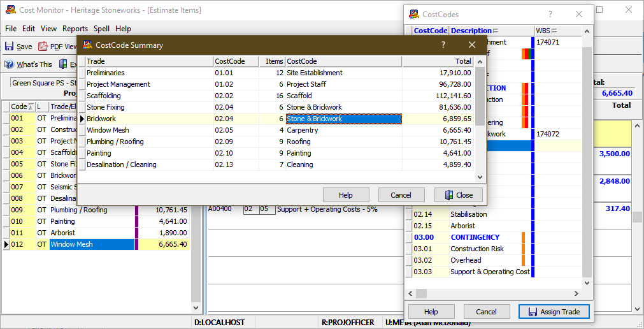Open PDF View from toolbar
The width and height of the screenshot is (644, 329).
(57, 47)
